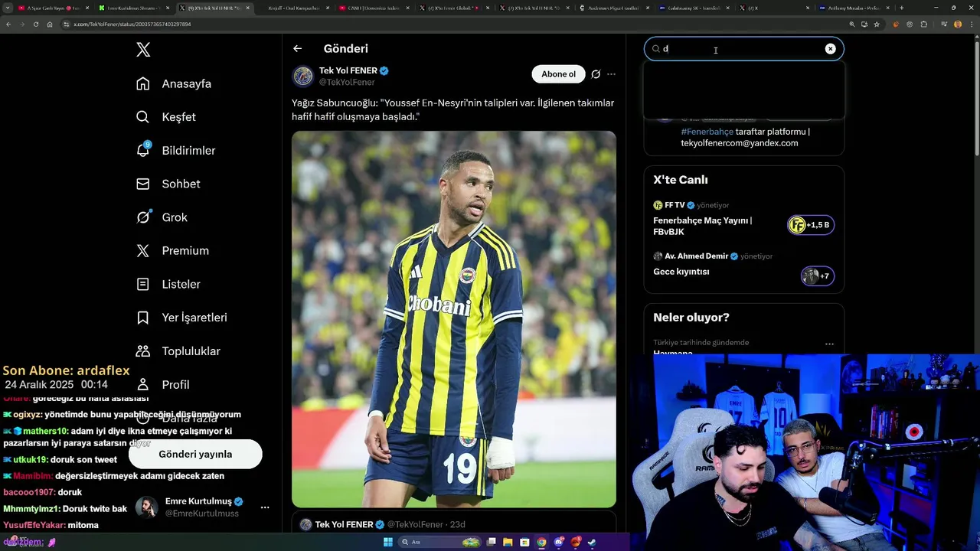
Task: Click Grok explain icon on the post
Action: [596, 74]
